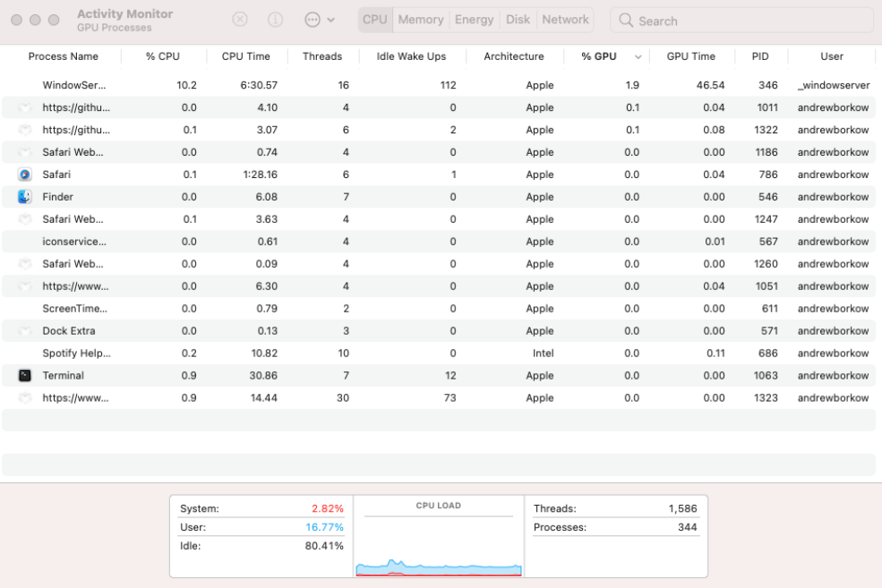Screen dimensions: 882x588
Task: Sort by Process Name column
Action: [63, 56]
